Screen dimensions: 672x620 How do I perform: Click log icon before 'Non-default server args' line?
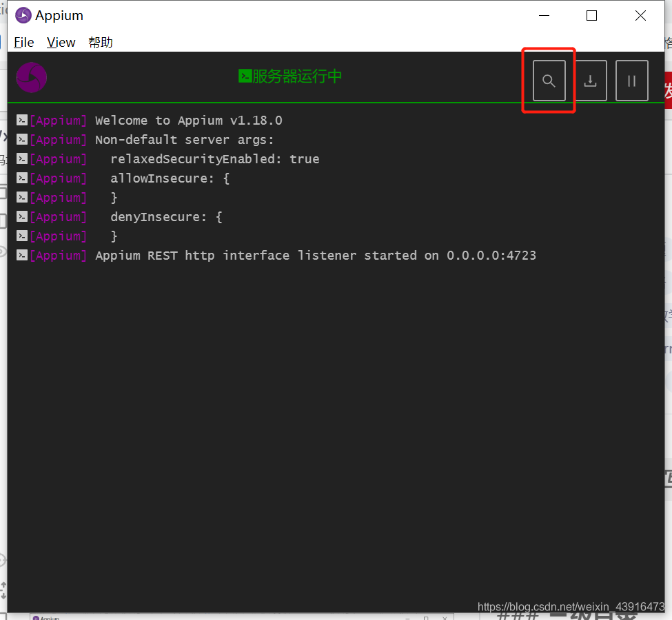coord(22,139)
